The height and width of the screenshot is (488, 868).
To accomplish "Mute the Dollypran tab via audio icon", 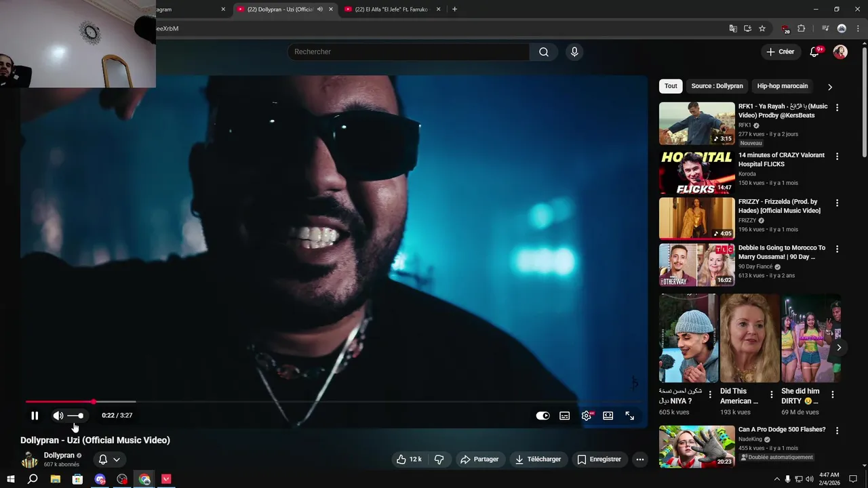I will point(320,9).
